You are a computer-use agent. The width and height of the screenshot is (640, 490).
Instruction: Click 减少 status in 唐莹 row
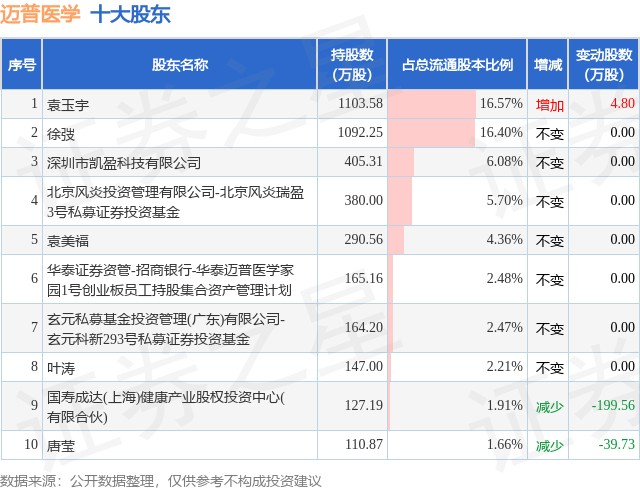[549, 445]
